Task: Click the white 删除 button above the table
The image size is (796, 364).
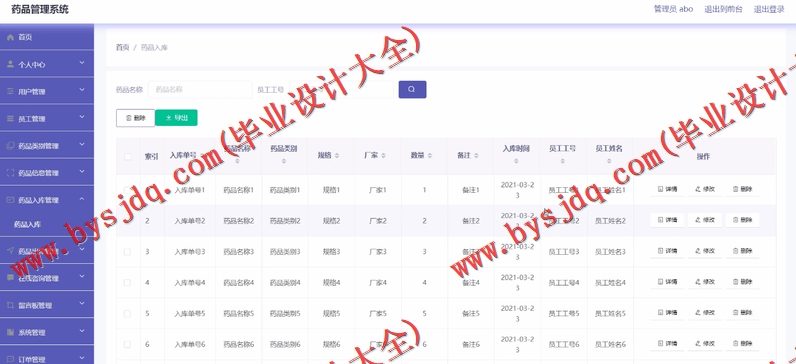Action: click(x=136, y=118)
